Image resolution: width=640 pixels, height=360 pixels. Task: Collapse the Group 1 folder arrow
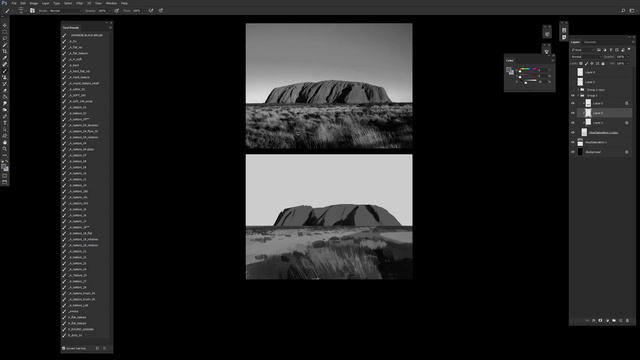coord(578,96)
